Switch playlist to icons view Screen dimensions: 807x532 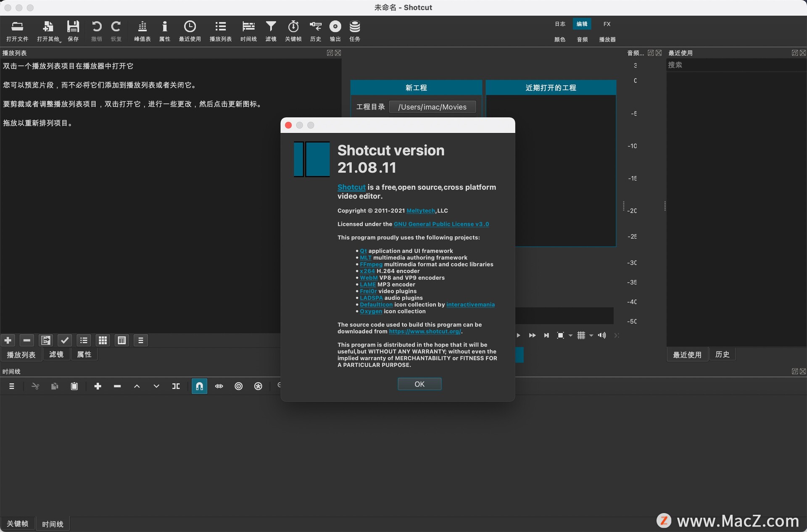pos(122,340)
